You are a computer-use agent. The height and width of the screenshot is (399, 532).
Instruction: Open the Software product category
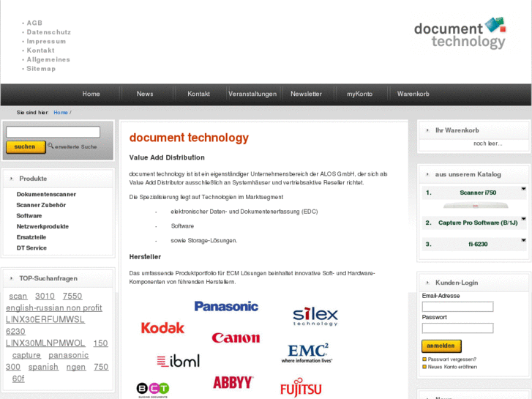click(x=29, y=216)
